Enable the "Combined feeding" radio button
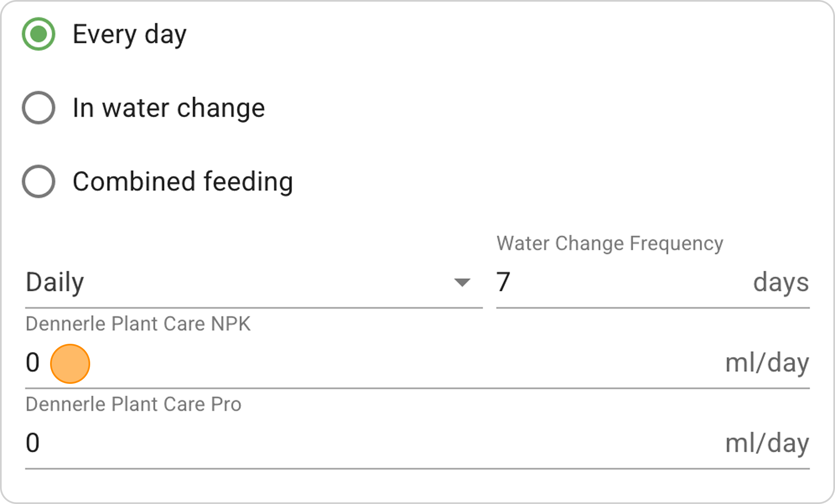Screen dimensions: 835x504 point(38,181)
